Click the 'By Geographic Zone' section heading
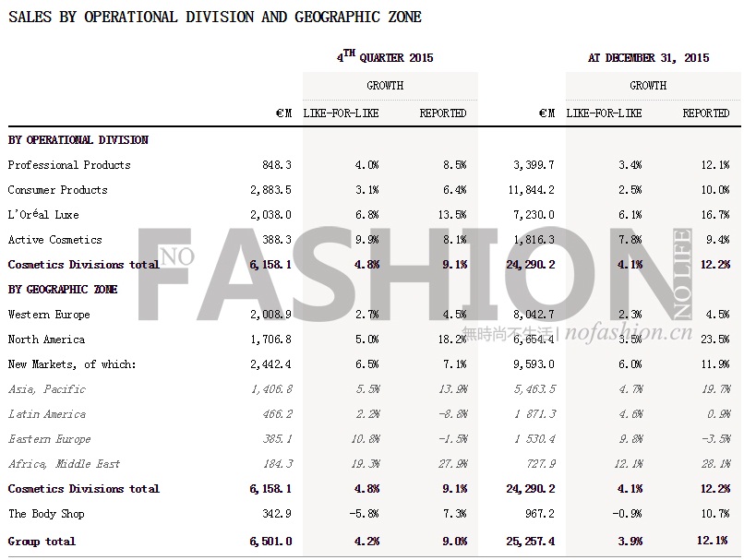744x560 pixels. pyautogui.click(x=63, y=290)
